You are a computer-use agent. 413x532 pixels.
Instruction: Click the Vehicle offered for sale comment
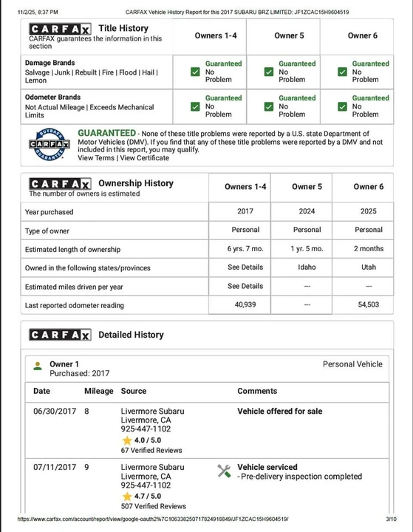click(279, 412)
